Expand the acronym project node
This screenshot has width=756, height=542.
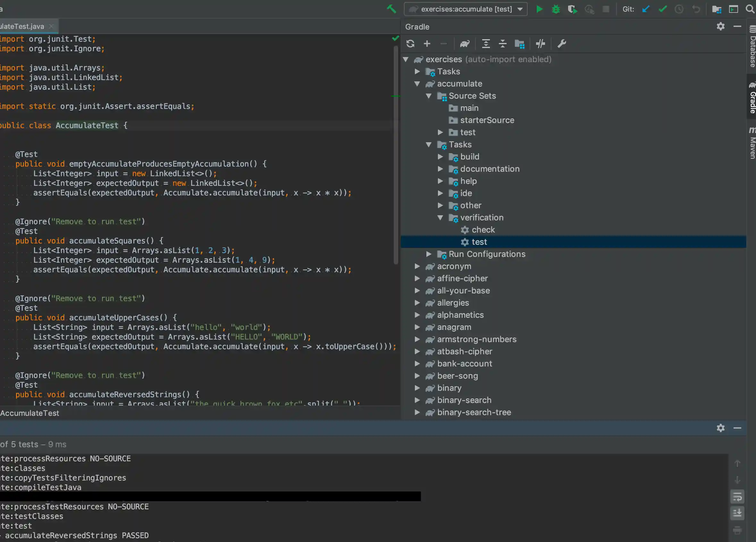[417, 266]
